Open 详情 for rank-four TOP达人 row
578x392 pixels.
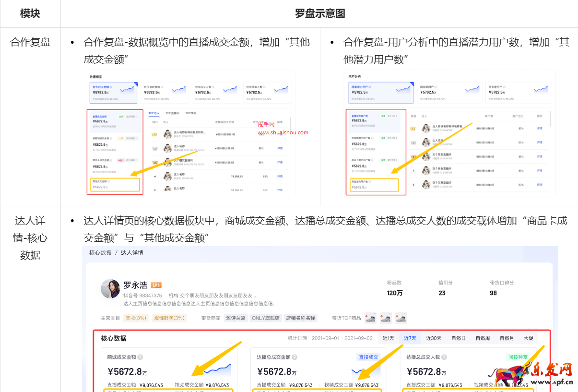(x=280, y=176)
